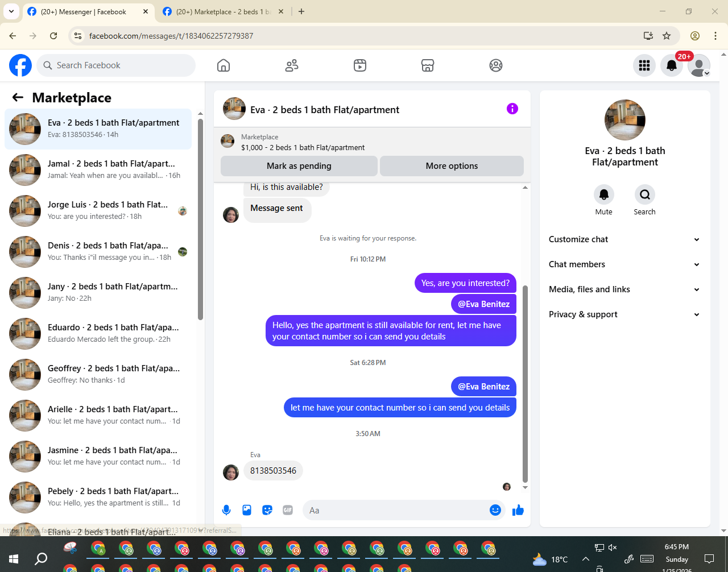Open the browser tab search dropdown

tap(11, 11)
